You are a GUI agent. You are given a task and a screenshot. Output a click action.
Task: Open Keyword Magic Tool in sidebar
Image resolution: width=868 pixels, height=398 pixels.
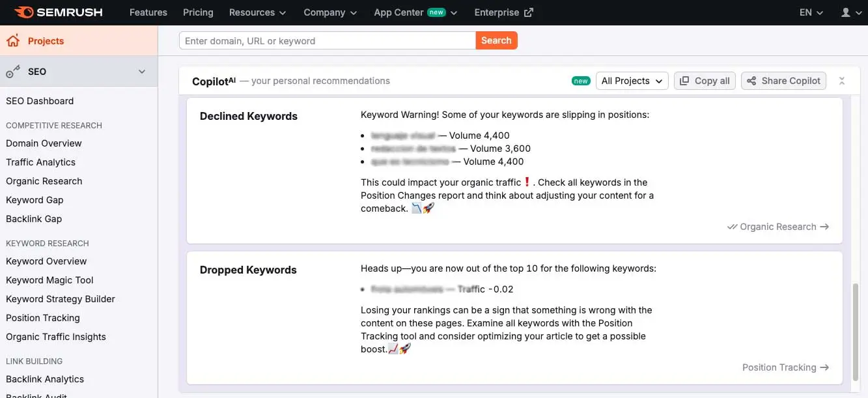click(49, 280)
